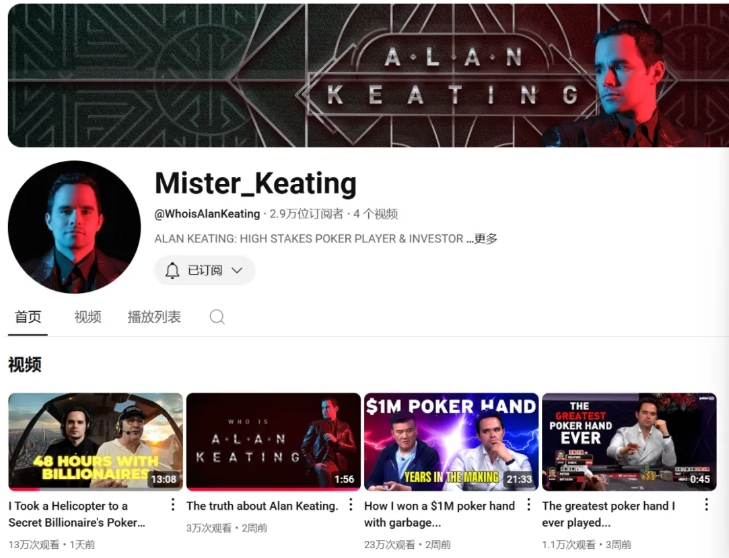The image size is (729, 558).
Task: Open three-dot menu for greatest poker hand video
Action: [706, 505]
